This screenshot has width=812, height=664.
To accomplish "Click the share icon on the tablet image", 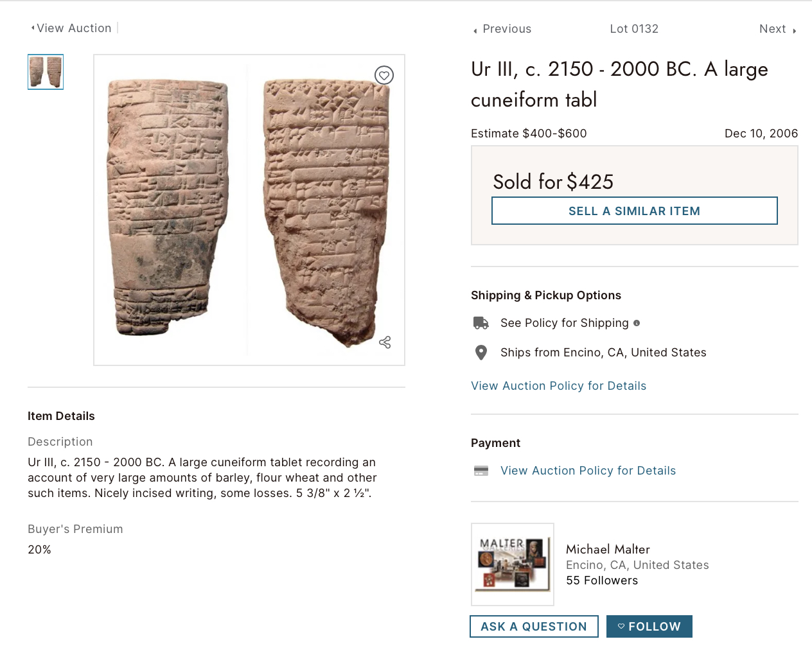I will 385,342.
